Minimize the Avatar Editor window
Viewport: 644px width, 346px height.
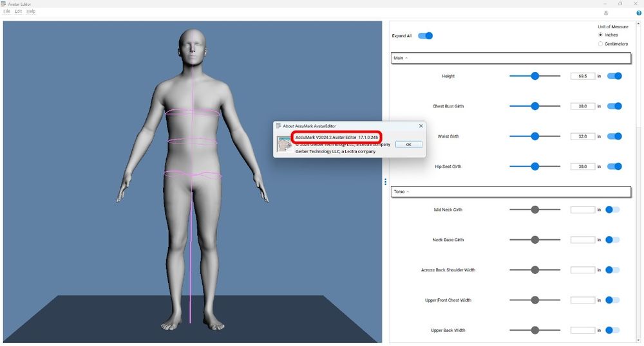point(605,4)
